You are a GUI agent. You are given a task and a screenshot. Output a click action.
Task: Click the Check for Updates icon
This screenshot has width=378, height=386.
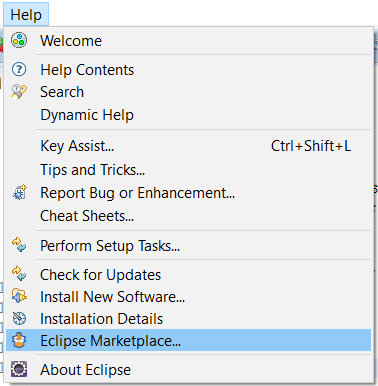pos(19,274)
